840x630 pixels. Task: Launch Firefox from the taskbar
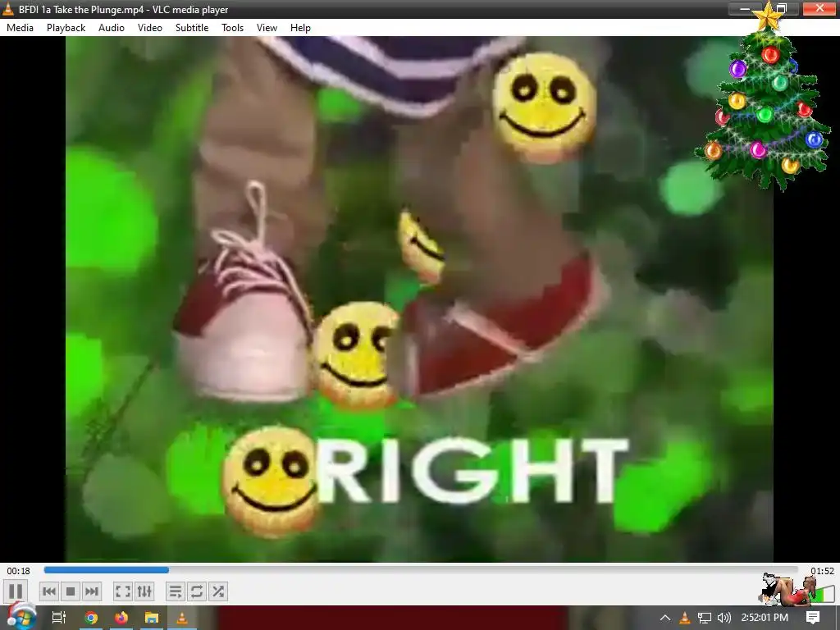[x=121, y=618]
